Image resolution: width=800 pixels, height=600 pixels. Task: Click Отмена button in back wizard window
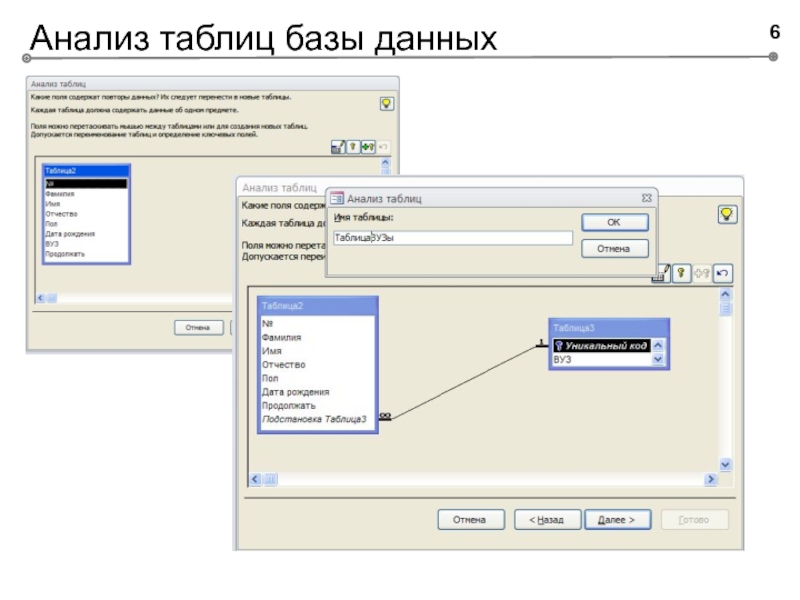(x=198, y=328)
